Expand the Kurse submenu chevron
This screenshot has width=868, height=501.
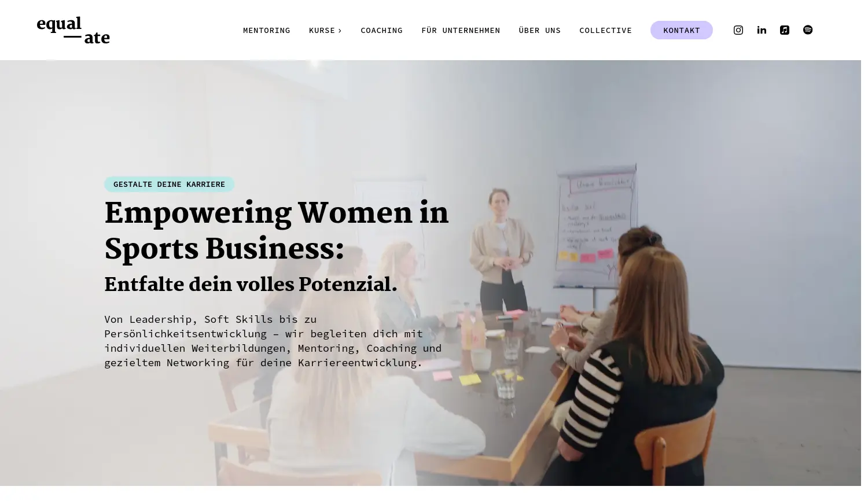pos(340,31)
